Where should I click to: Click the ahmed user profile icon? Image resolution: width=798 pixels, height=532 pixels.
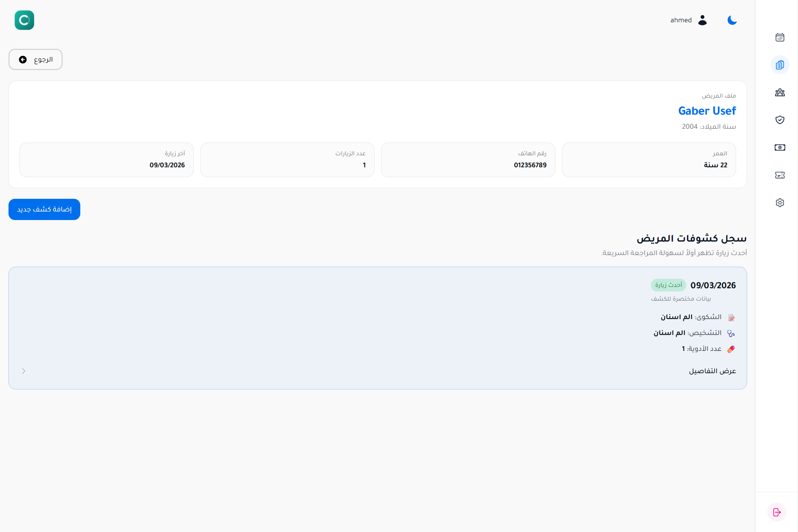[702, 20]
